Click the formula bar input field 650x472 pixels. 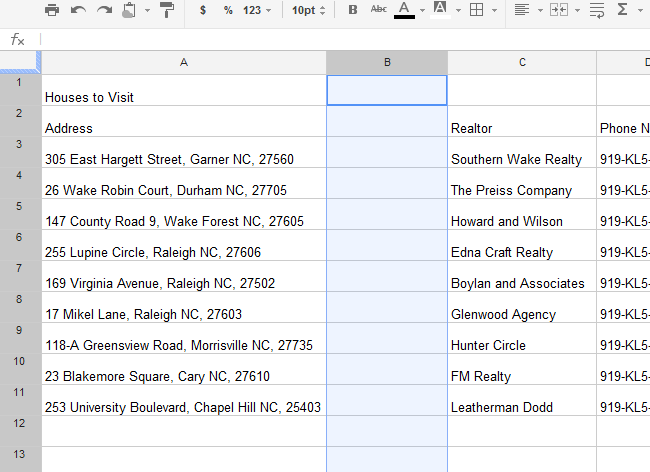click(344, 40)
